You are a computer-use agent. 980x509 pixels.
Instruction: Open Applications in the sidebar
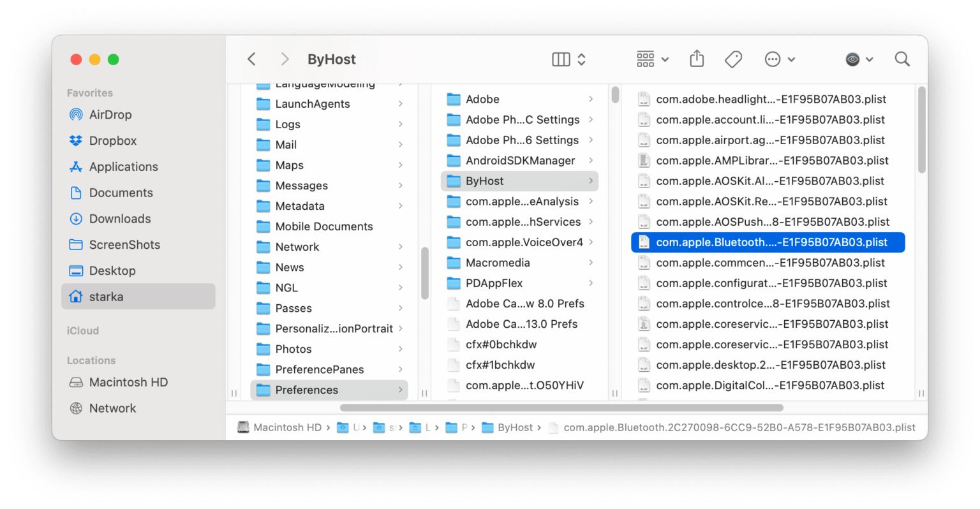tap(138, 167)
